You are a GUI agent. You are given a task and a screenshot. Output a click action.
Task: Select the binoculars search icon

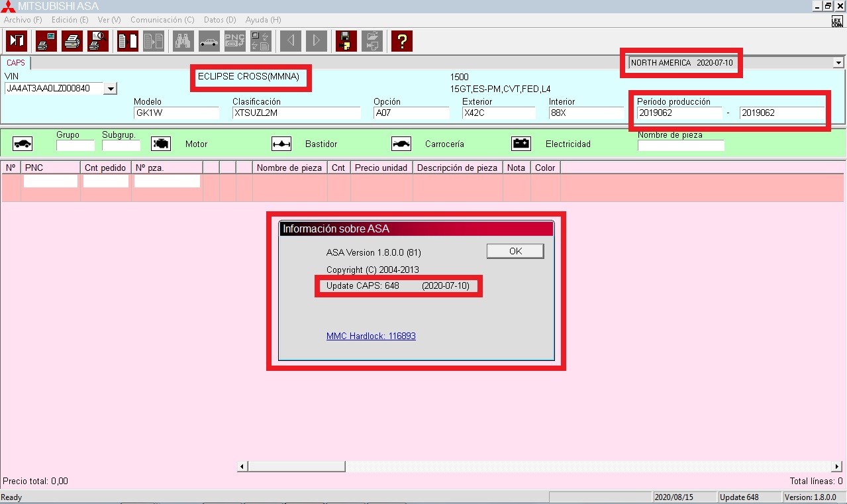click(x=183, y=41)
